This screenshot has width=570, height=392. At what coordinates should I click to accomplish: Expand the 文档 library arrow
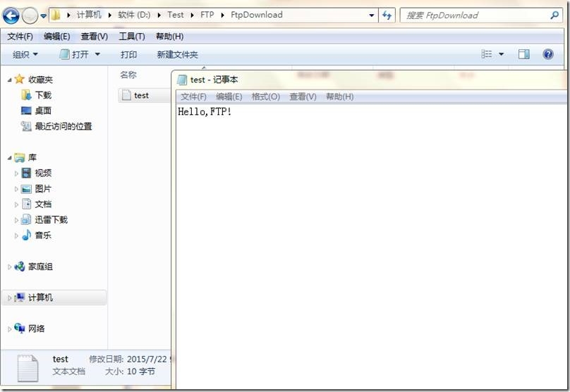tap(16, 204)
